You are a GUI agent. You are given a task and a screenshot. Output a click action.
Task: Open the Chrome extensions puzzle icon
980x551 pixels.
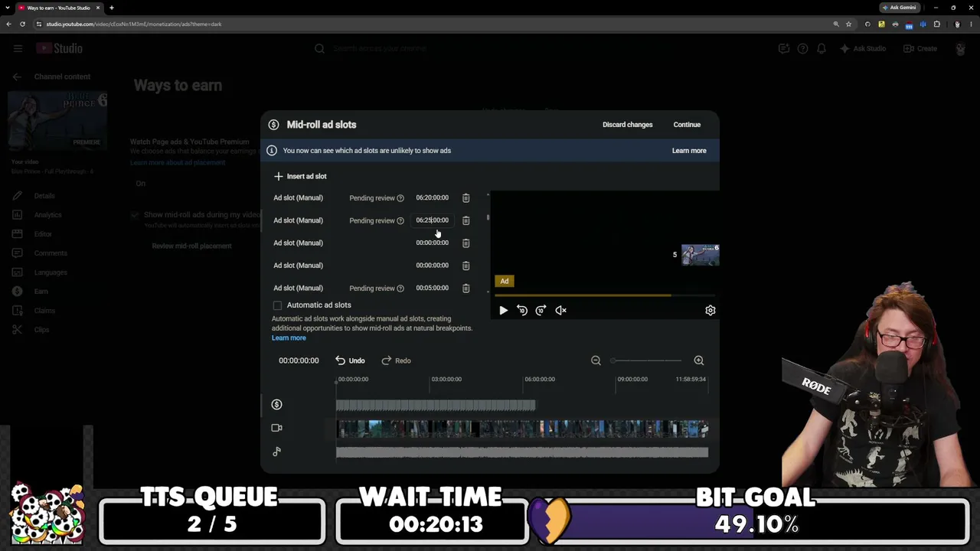coord(936,24)
